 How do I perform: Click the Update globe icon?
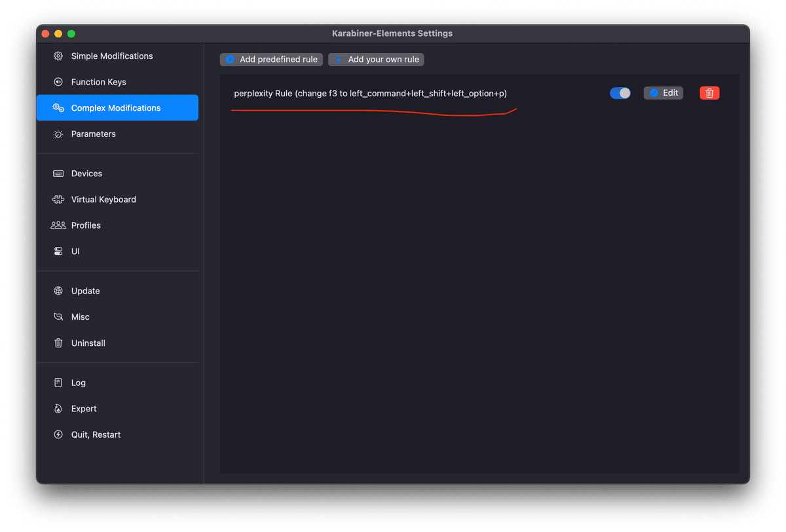point(58,291)
